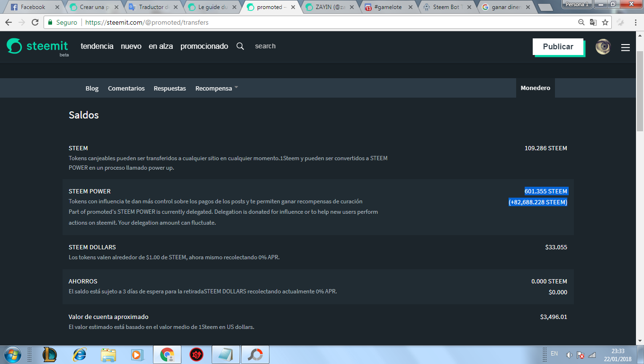The width and height of the screenshot is (644, 364).
Task: Open the 109.286 STEEM balance dropdown
Action: [546, 148]
